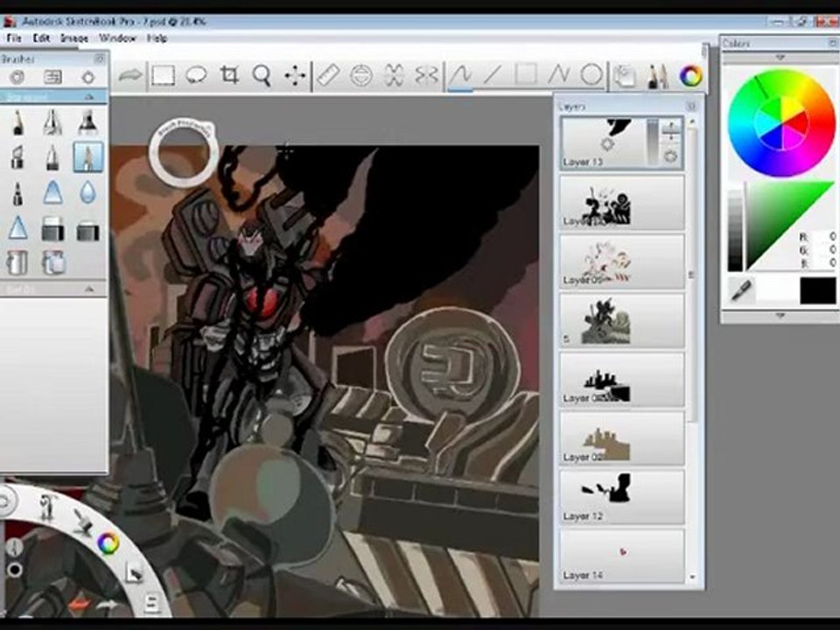The height and width of the screenshot is (630, 840).
Task: Toggle Y-axis symmetry
Action: [x=426, y=75]
